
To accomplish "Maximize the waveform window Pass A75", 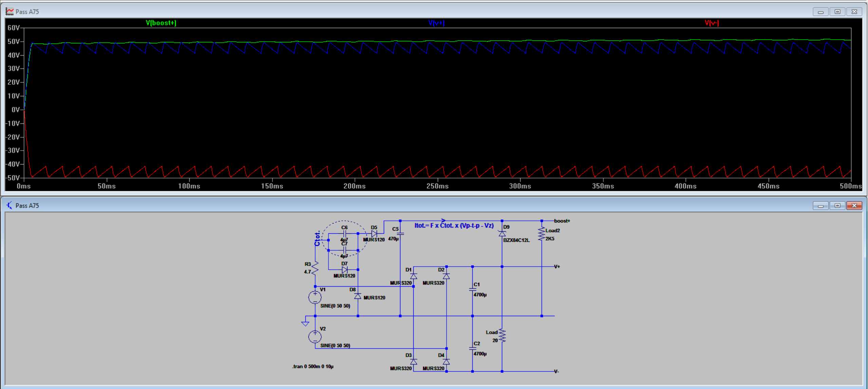I will coord(837,12).
